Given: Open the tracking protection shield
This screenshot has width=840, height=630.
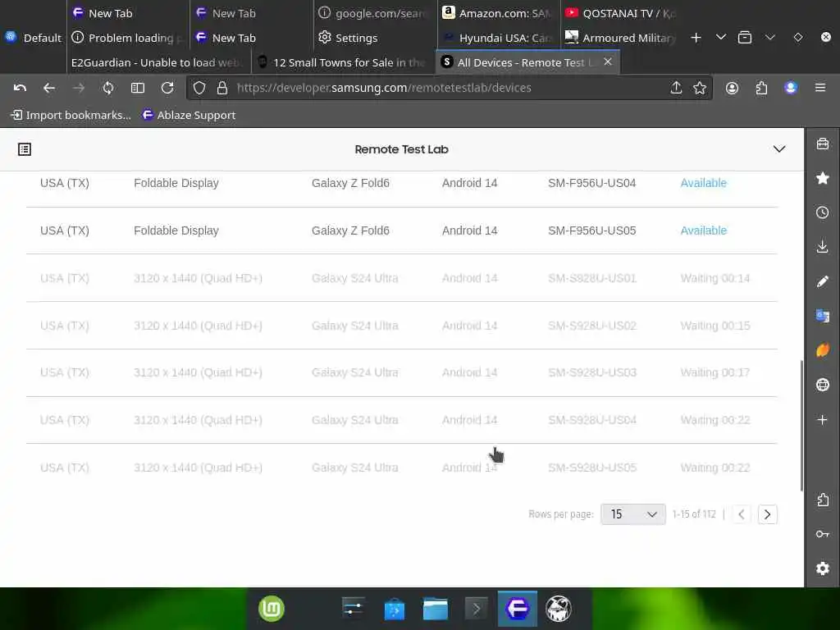Looking at the screenshot, I should (x=199, y=88).
